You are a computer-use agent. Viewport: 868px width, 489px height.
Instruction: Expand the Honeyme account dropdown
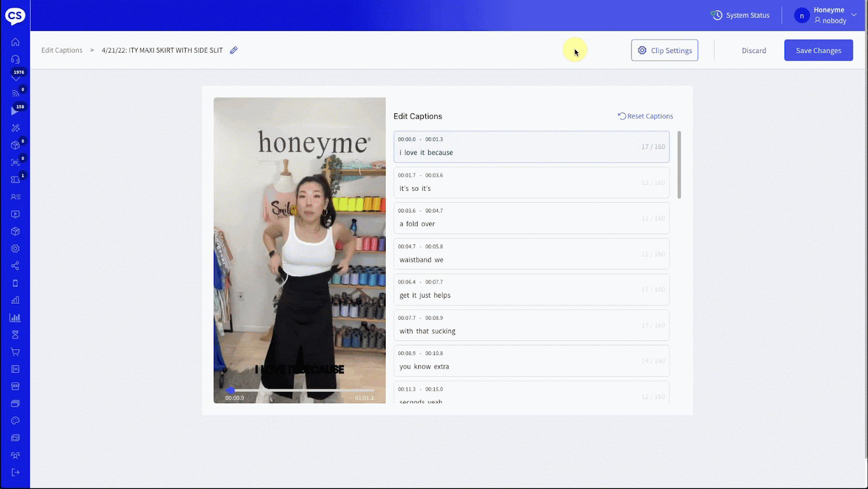(854, 15)
